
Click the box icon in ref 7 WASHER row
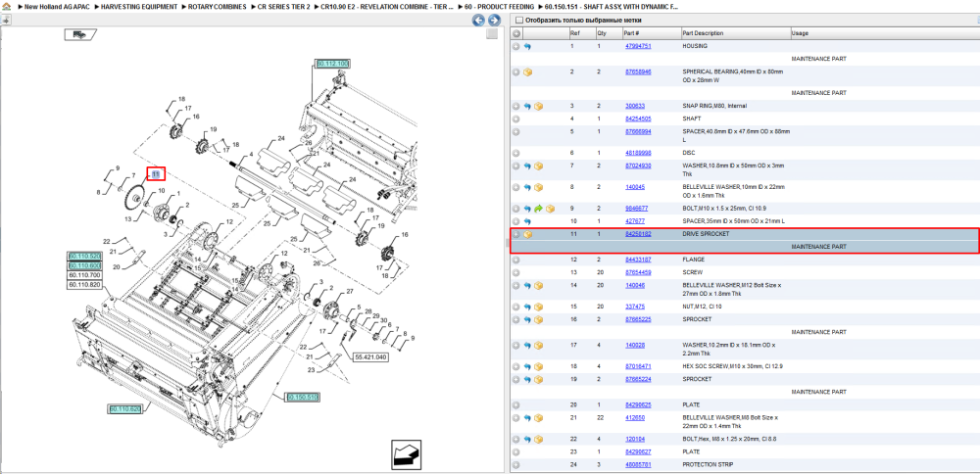[539, 166]
